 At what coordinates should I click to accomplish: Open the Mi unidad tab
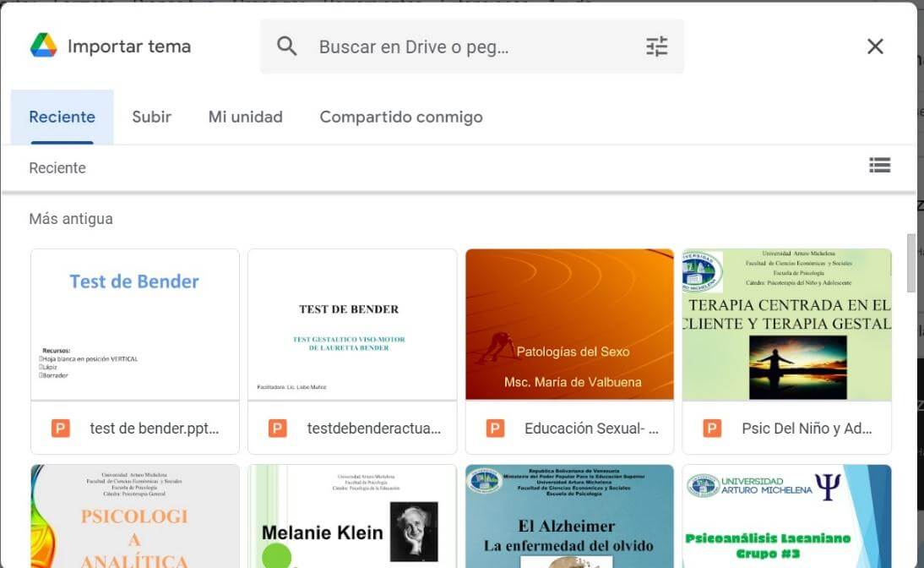(245, 117)
